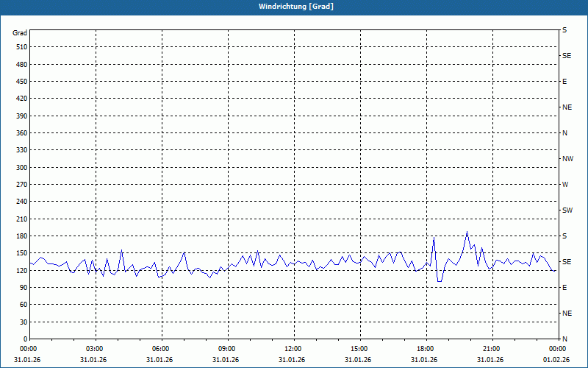The height and width of the screenshot is (368, 588).
Task: Click the wind direction dip after 18:00
Action: click(440, 281)
